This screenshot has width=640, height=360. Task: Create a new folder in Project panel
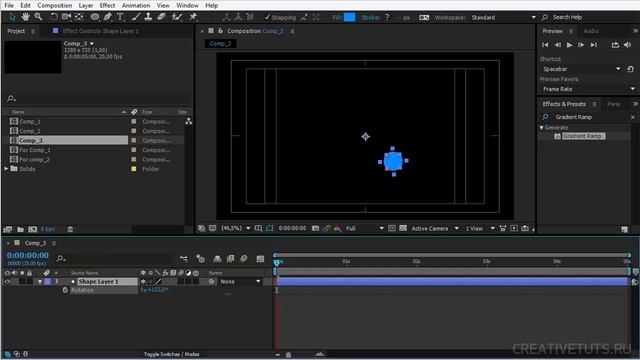[20, 229]
